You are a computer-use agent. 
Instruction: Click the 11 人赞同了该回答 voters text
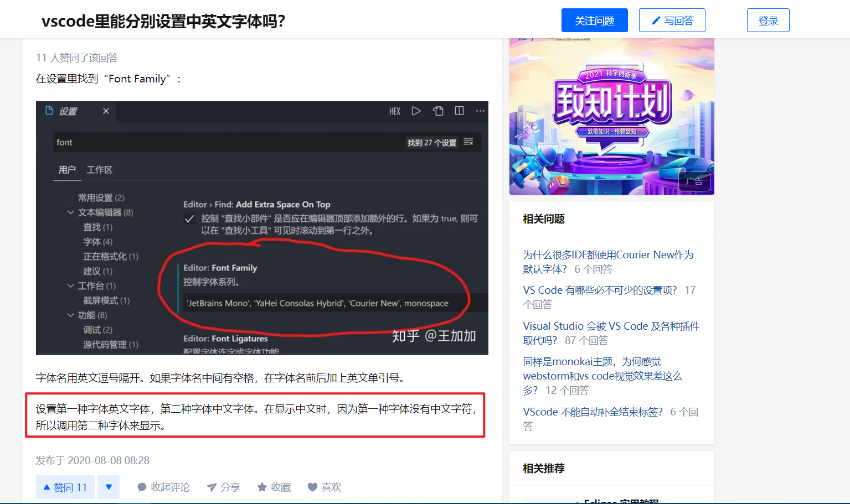click(77, 58)
